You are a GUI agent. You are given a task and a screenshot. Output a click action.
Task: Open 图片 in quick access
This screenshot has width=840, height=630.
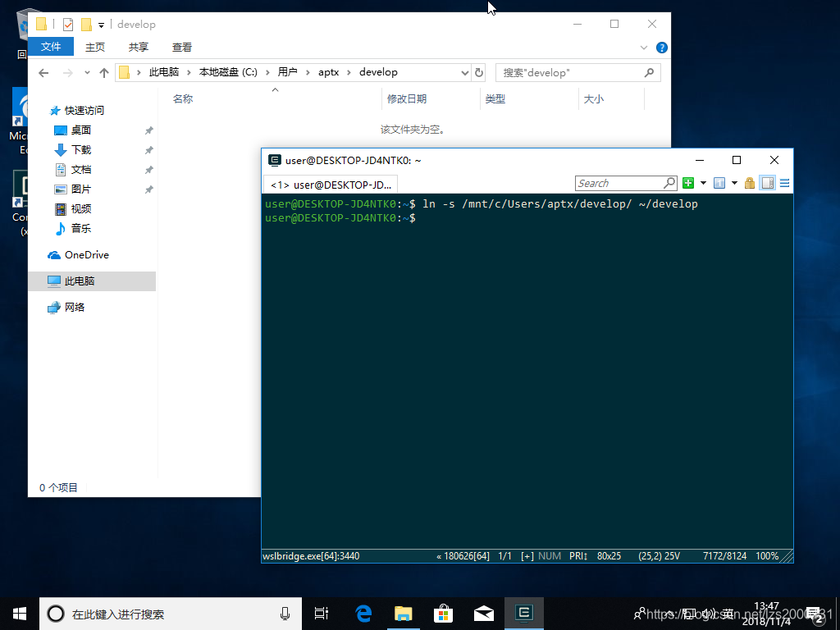click(x=81, y=189)
